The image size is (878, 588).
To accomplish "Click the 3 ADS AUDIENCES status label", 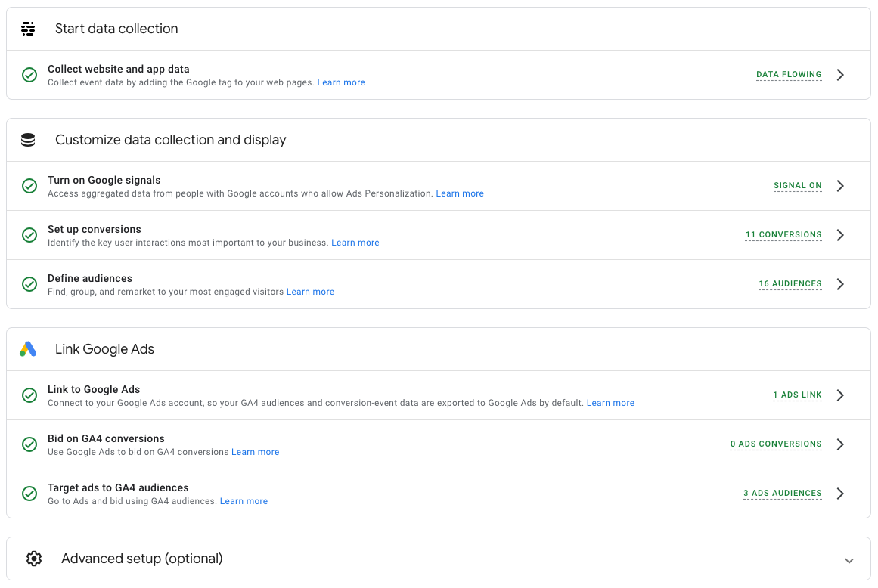I will [x=783, y=494].
